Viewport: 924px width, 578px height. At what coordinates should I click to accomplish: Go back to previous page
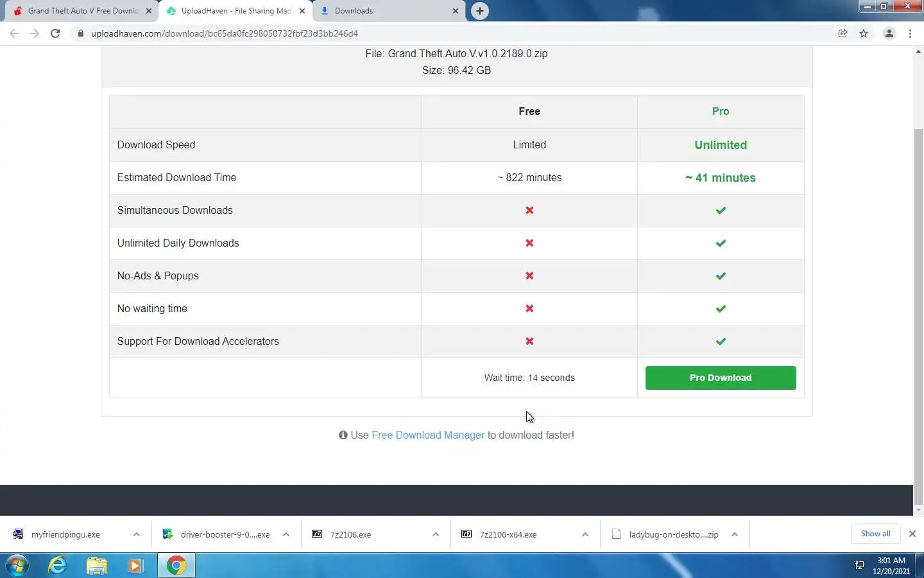click(14, 33)
